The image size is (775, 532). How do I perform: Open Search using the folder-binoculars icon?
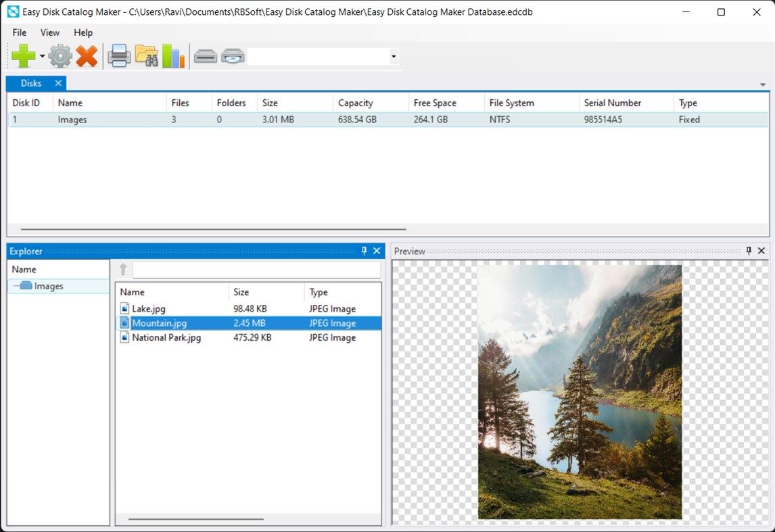click(x=147, y=56)
